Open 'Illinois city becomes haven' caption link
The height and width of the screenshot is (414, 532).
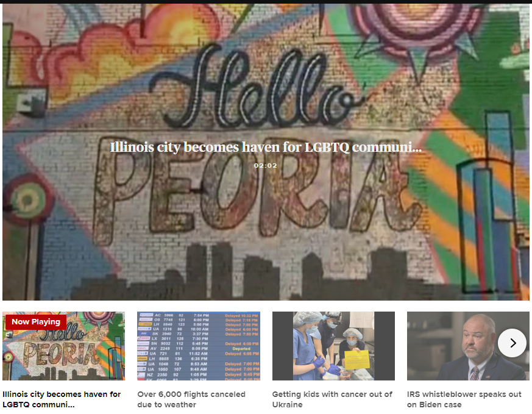coord(62,399)
